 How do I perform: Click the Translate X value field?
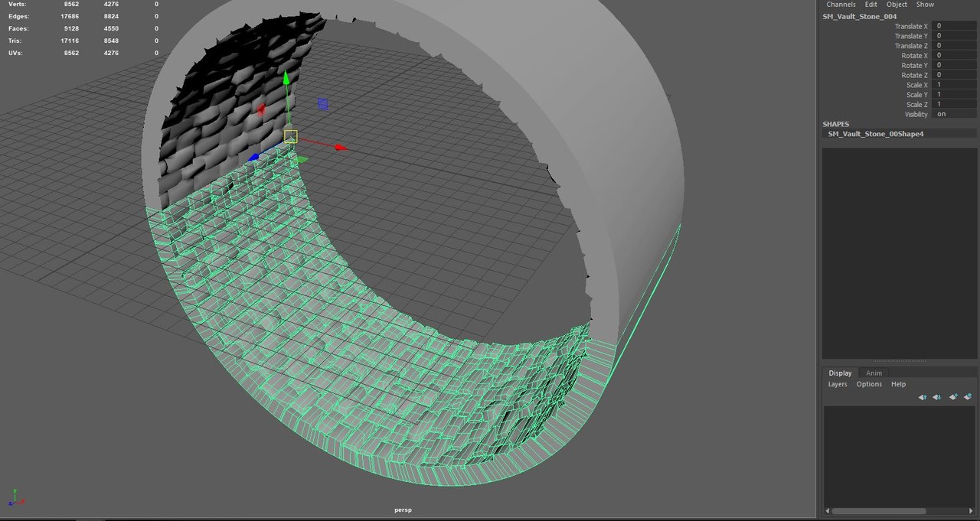pyautogui.click(x=953, y=26)
